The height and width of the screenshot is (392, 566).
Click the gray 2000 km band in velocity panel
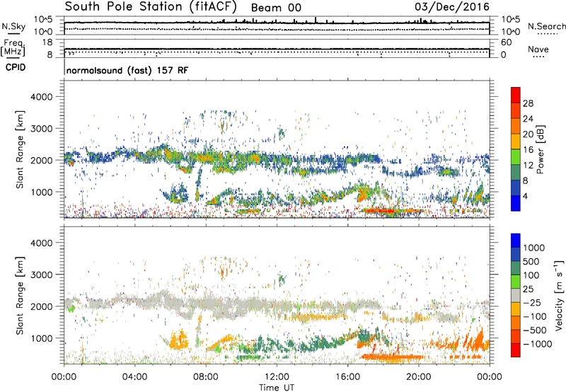pos(224,305)
